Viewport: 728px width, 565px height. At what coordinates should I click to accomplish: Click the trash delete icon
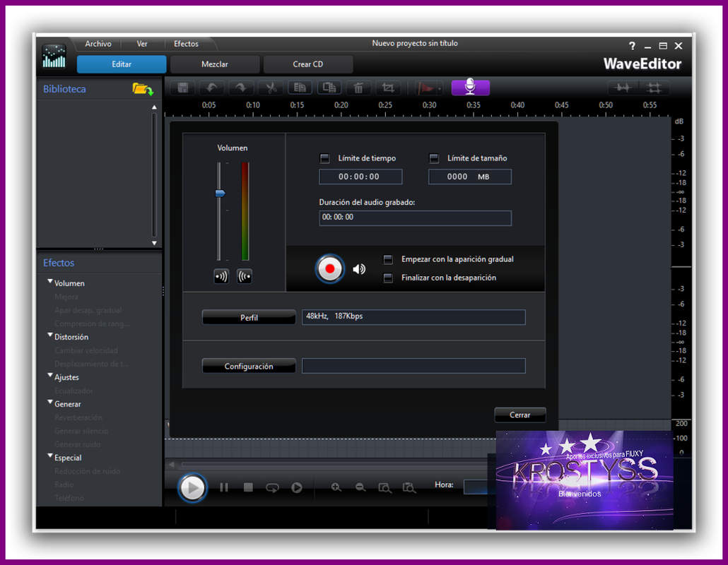click(x=358, y=88)
